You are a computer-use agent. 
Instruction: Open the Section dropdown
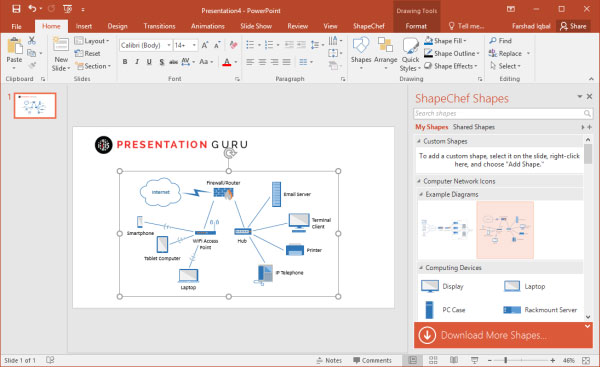pos(93,66)
